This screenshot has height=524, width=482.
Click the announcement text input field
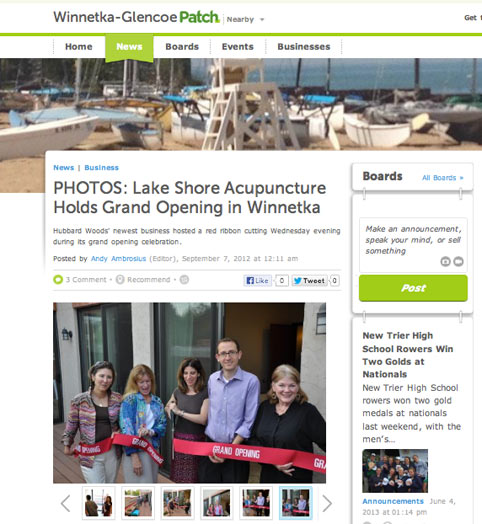click(x=413, y=245)
